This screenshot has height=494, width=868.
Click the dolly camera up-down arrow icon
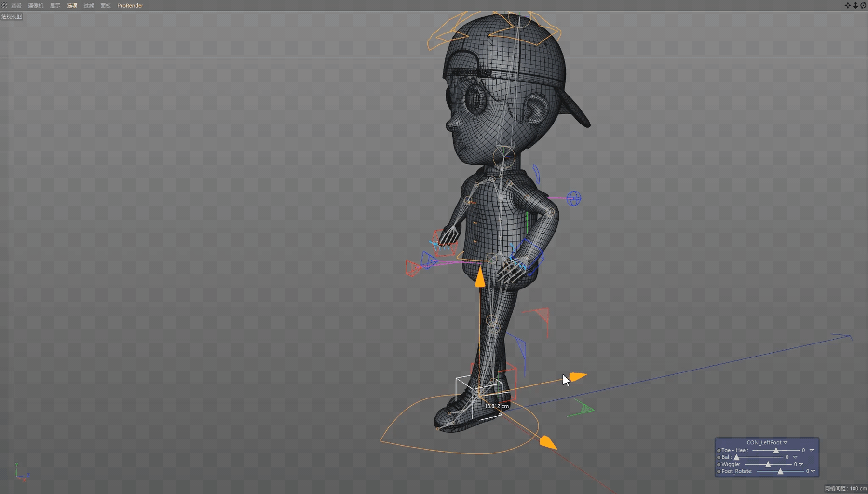pyautogui.click(x=855, y=5)
